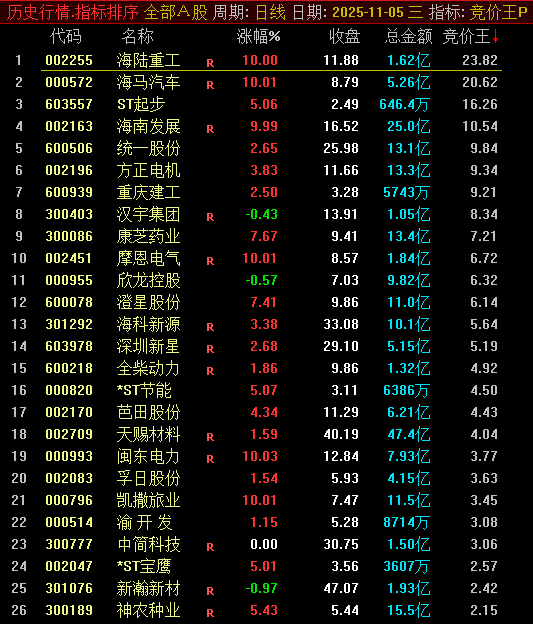This screenshot has width=533, height=624.
Task: Select stock name ST起步
Action: pos(141,104)
